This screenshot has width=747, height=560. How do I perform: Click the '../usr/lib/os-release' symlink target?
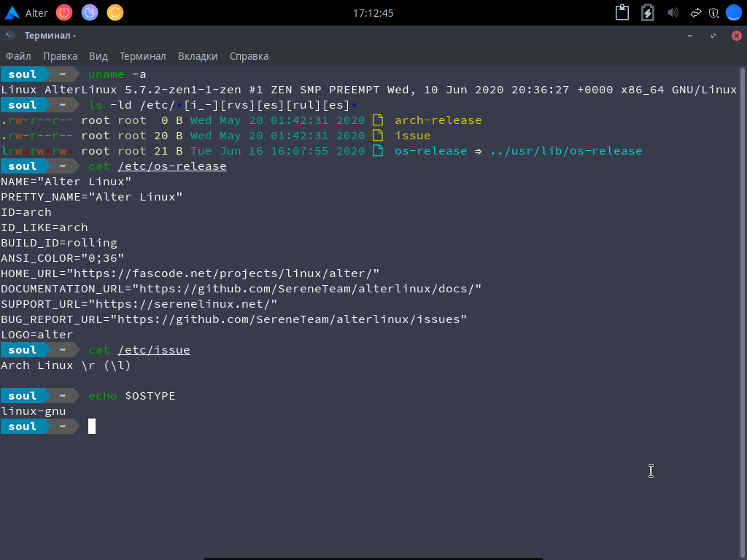point(566,150)
